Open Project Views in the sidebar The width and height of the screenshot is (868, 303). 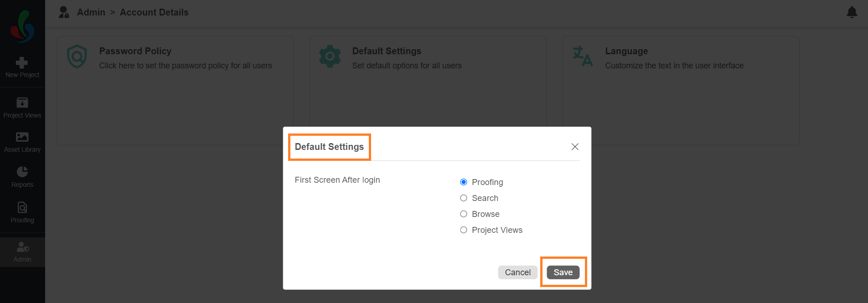coord(22,108)
